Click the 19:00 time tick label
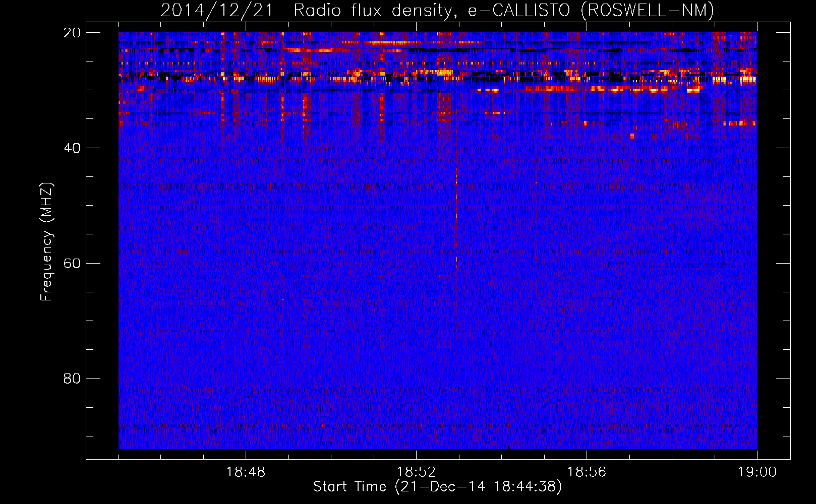 click(757, 472)
